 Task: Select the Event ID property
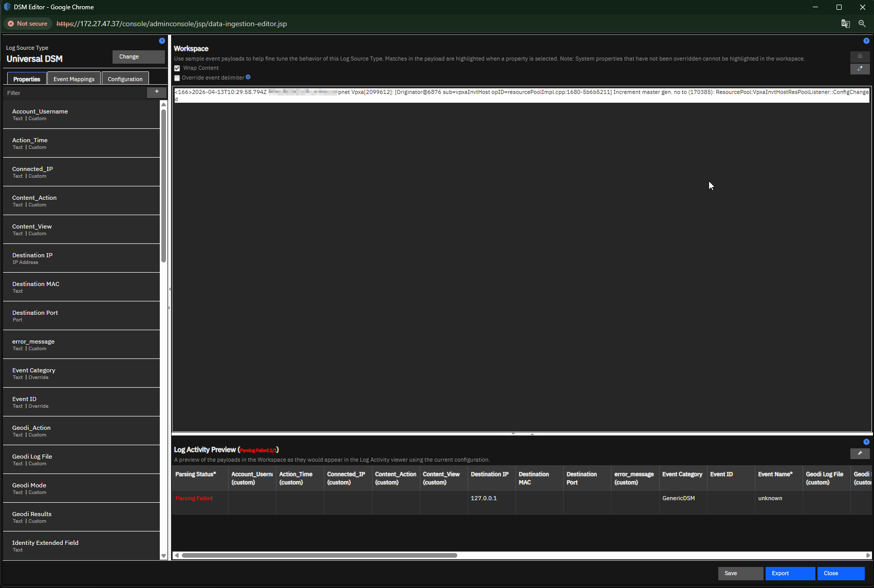pyautogui.click(x=82, y=402)
